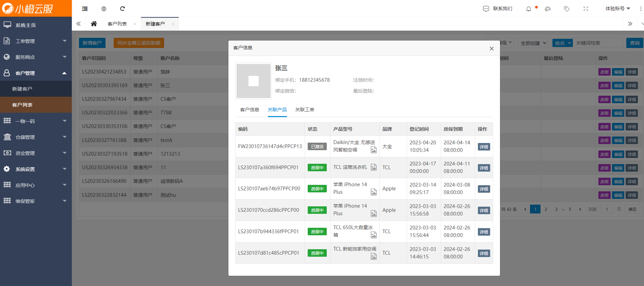This screenshot has height=286, width=644.
Task: Click the TCL 滚筒洗衣机 image icon
Action: pos(374,167)
